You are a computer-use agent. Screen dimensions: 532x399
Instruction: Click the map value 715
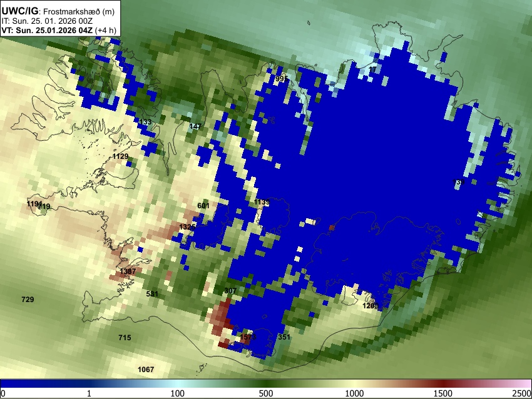pyautogui.click(x=125, y=338)
